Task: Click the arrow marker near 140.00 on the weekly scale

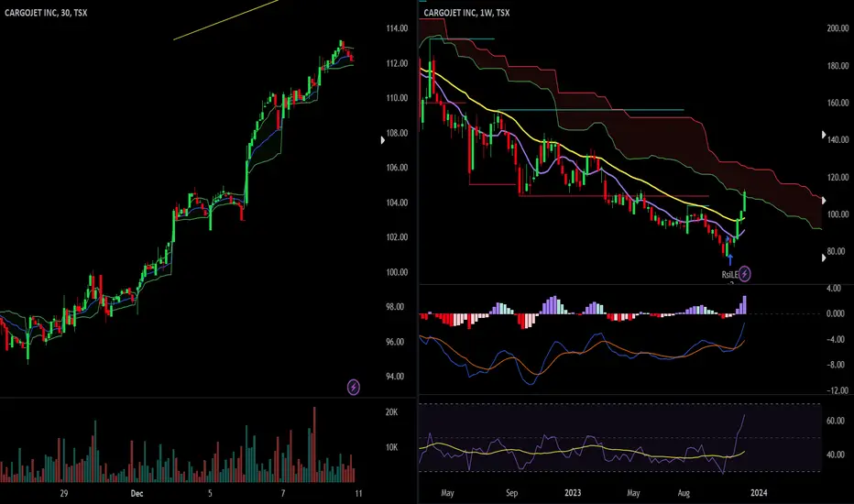Action: pos(824,135)
